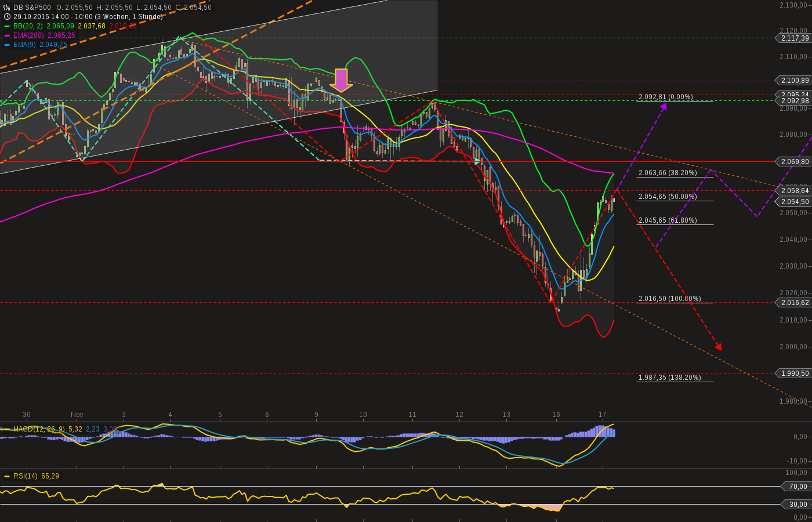Click the 2.117,39 price level tag
The image size is (812, 522).
point(793,38)
